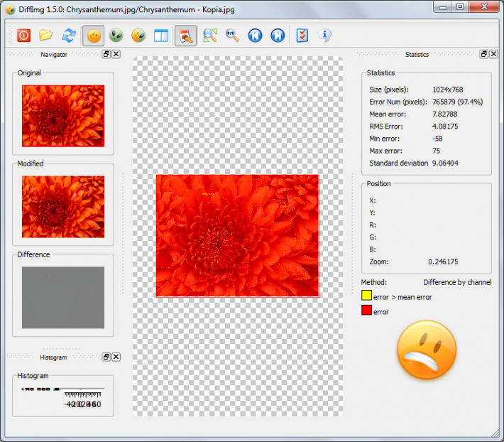Click the Statistics panel title bar
This screenshot has width=504, height=442.
[417, 55]
